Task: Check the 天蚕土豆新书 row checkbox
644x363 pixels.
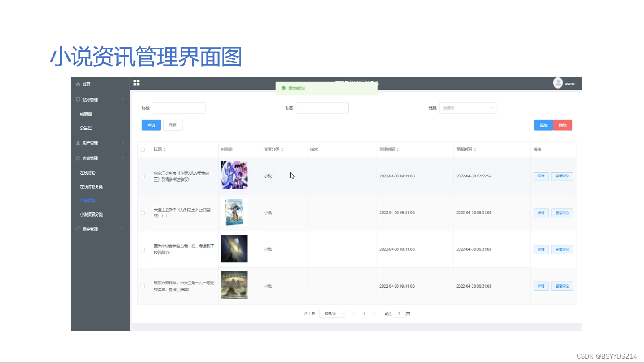Action: pos(143,213)
